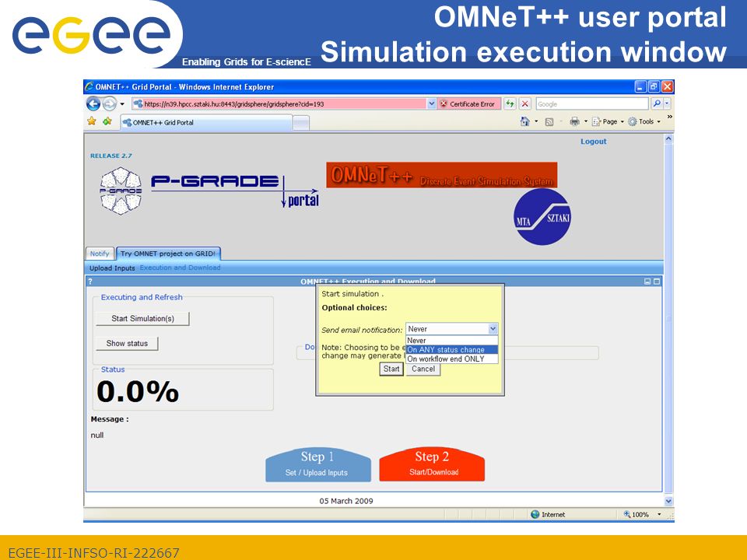The height and width of the screenshot is (560, 747).
Task: Click the Show status button
Action: (x=127, y=343)
